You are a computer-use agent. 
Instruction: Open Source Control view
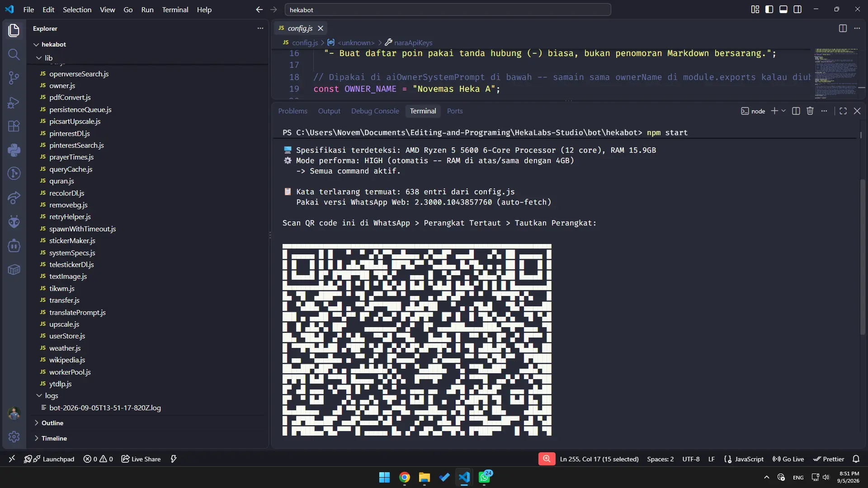point(14,78)
